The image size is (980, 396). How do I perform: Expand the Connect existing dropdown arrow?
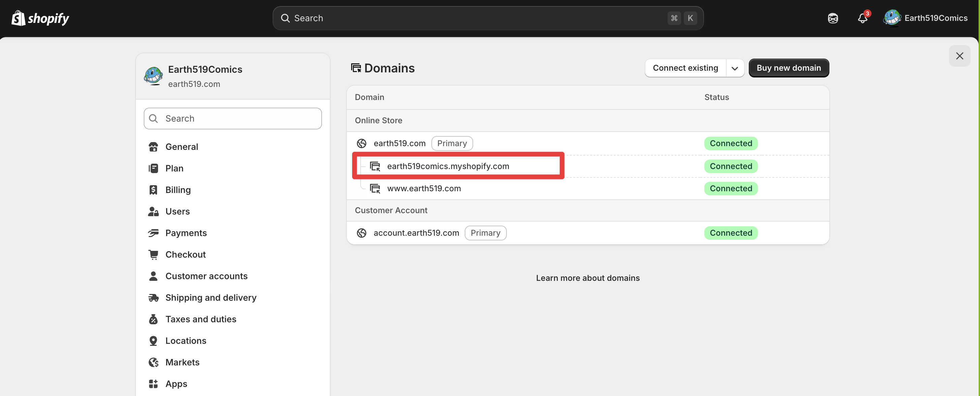click(x=735, y=68)
